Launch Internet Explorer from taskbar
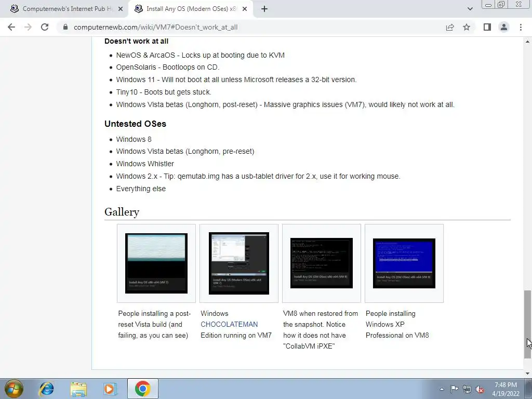This screenshot has height=399, width=532. pos(46,389)
